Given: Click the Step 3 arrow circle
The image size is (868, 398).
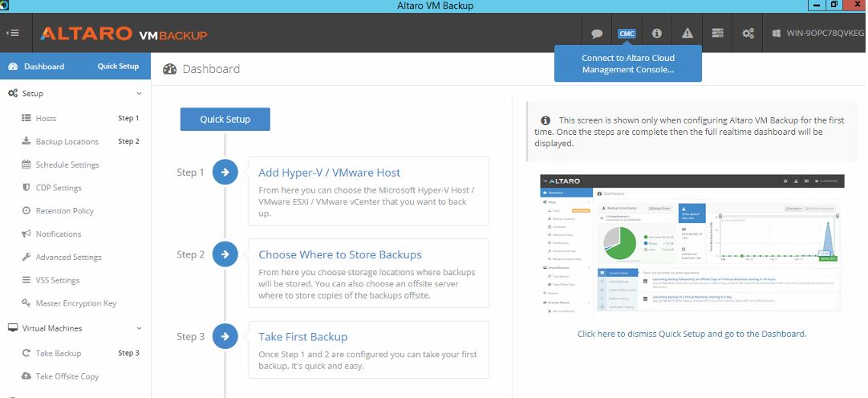Looking at the screenshot, I should click(225, 336).
